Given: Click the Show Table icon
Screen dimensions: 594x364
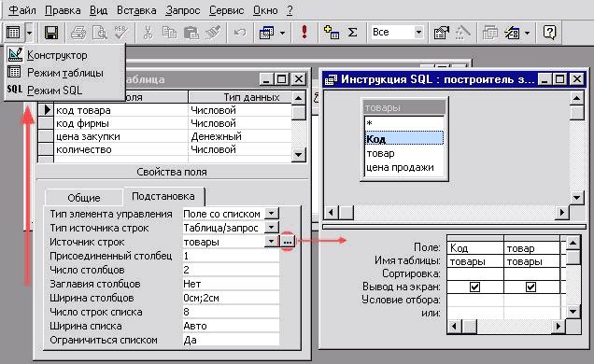Looking at the screenshot, I should pos(332,33).
